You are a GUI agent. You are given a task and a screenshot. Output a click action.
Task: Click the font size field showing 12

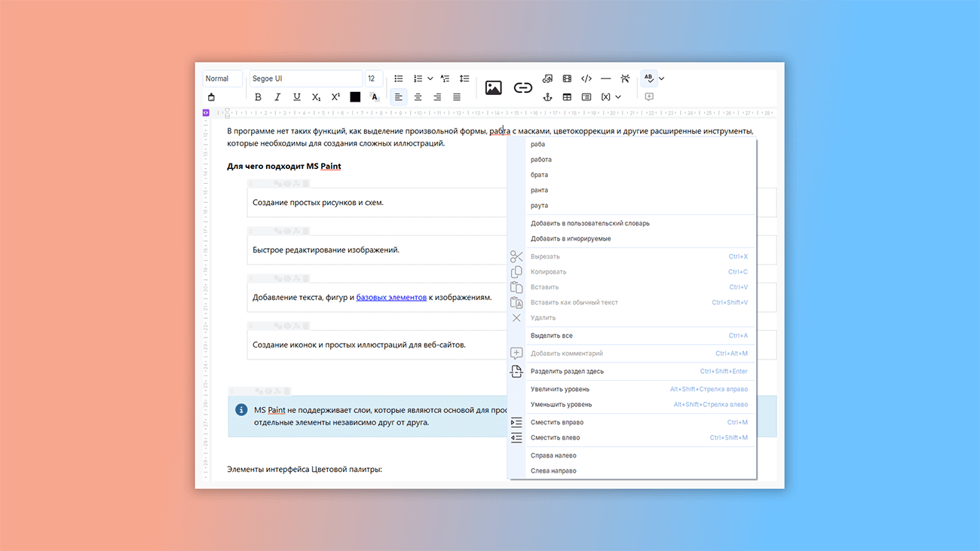[372, 78]
